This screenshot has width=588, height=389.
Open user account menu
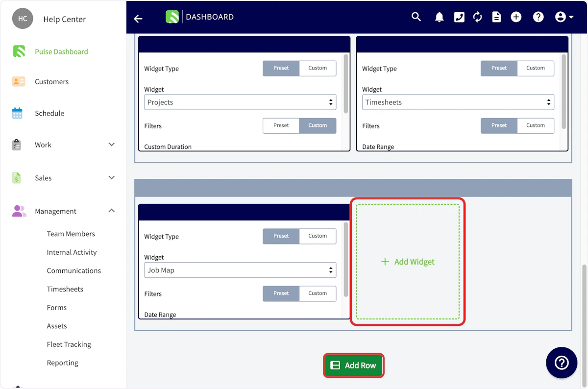pos(564,17)
